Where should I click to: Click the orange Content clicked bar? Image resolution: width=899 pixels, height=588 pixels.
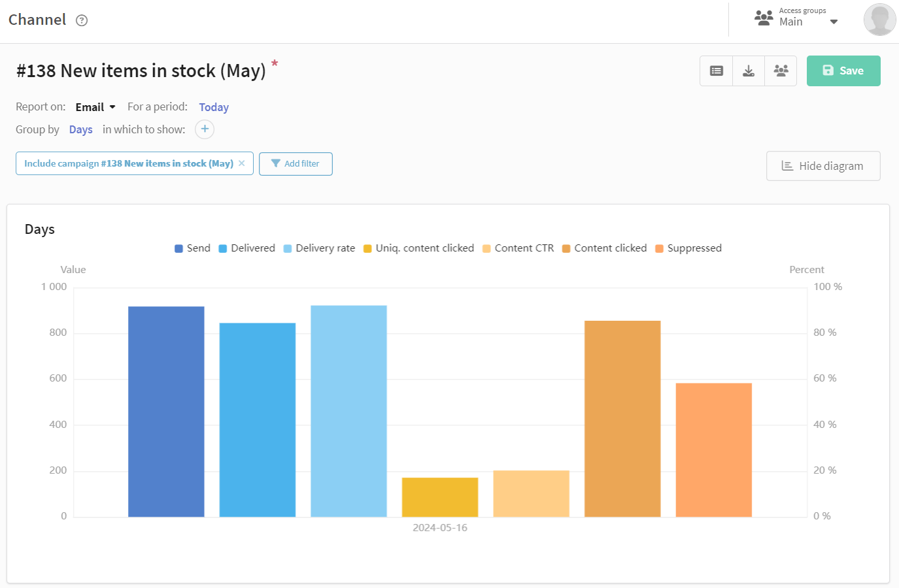622,419
